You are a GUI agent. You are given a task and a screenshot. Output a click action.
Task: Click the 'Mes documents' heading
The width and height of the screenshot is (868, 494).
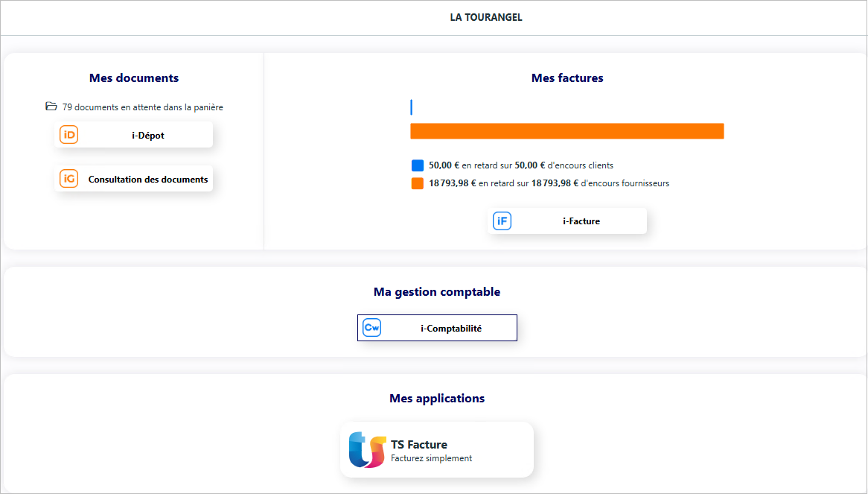(x=134, y=78)
